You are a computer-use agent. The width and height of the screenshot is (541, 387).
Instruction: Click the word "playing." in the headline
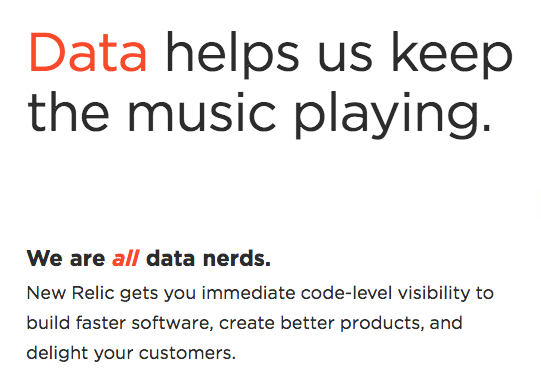click(393, 115)
